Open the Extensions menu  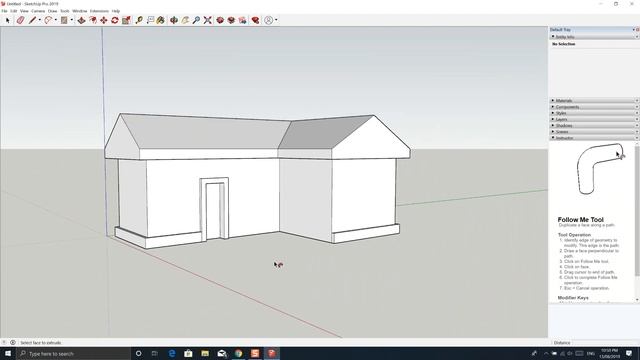pos(99,11)
